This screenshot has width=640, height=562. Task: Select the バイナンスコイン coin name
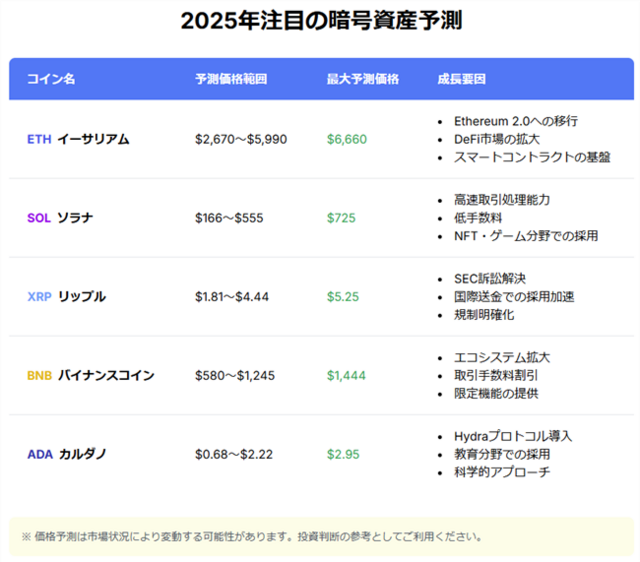pos(106,375)
